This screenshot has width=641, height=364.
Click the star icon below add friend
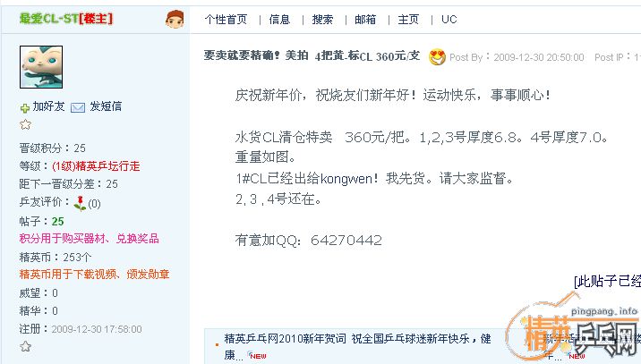(x=25, y=124)
